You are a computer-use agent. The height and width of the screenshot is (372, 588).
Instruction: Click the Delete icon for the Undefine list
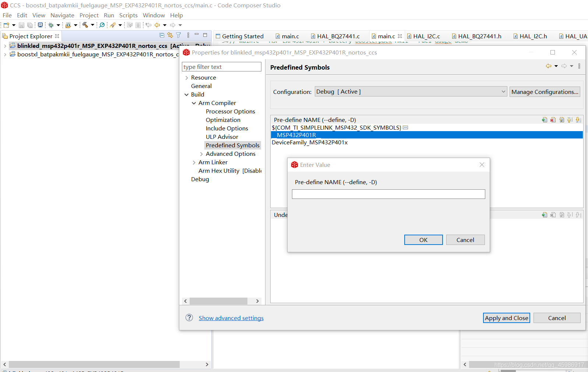click(x=553, y=215)
